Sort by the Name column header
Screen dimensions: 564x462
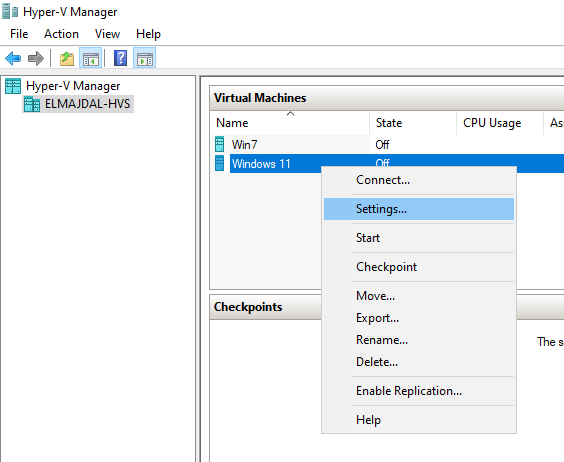pos(290,123)
